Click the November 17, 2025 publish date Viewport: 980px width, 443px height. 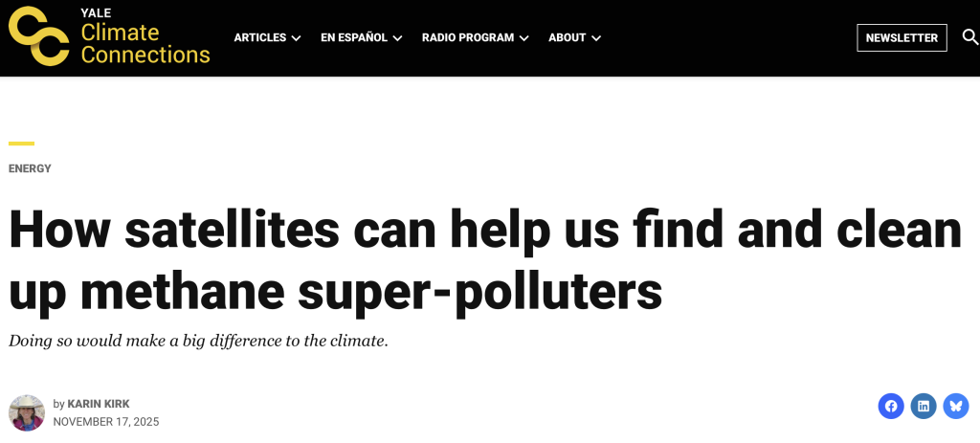tap(106, 422)
